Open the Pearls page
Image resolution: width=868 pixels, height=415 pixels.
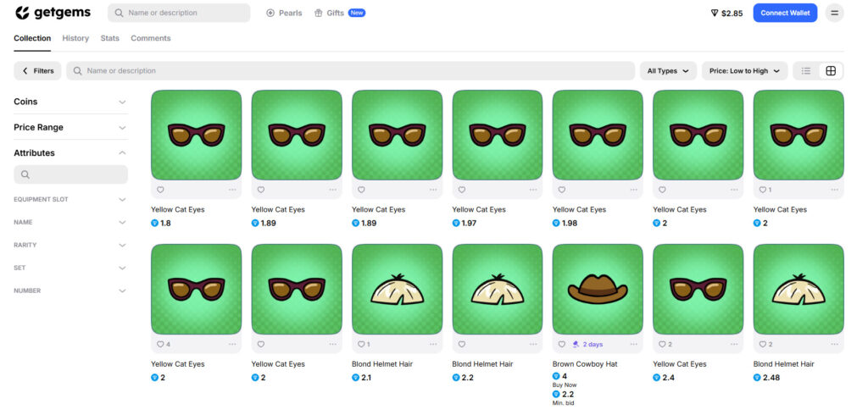(x=284, y=13)
